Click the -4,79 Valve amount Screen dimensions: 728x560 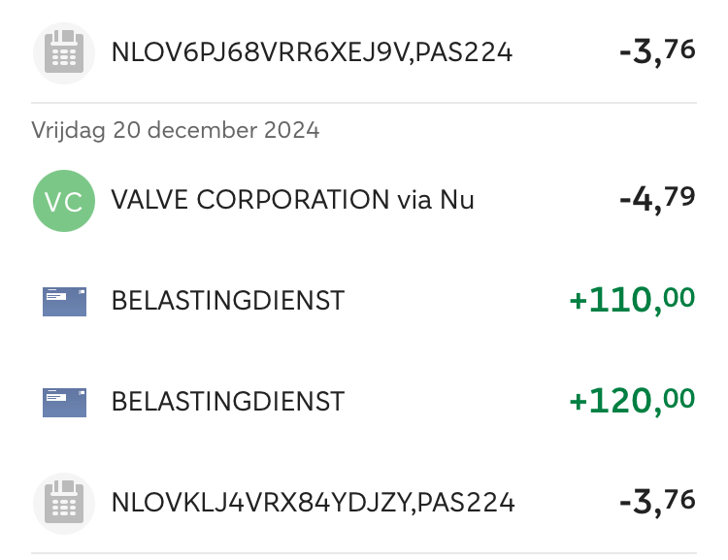[x=657, y=201]
